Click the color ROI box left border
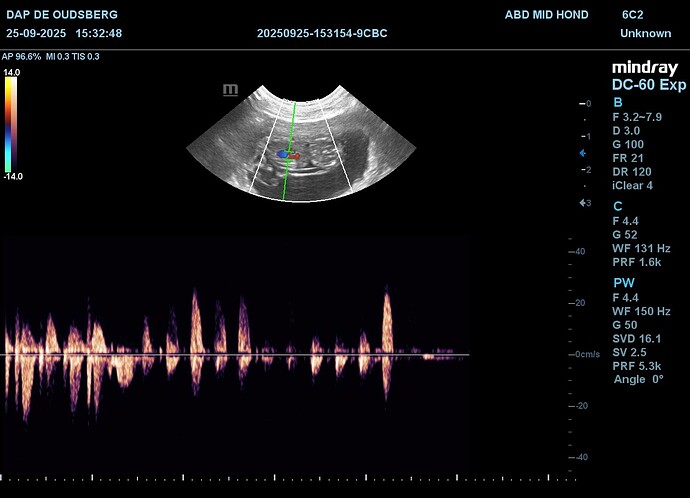The width and height of the screenshot is (690, 498). pos(266,148)
